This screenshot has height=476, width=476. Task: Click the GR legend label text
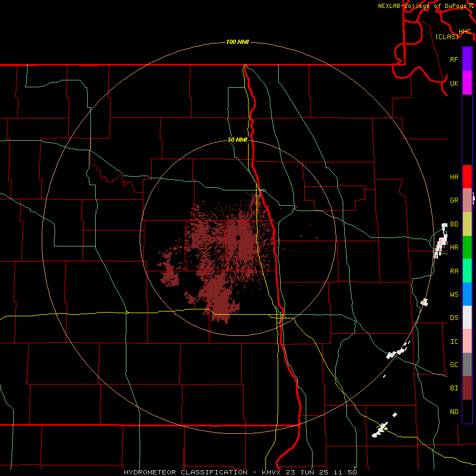coord(454,200)
